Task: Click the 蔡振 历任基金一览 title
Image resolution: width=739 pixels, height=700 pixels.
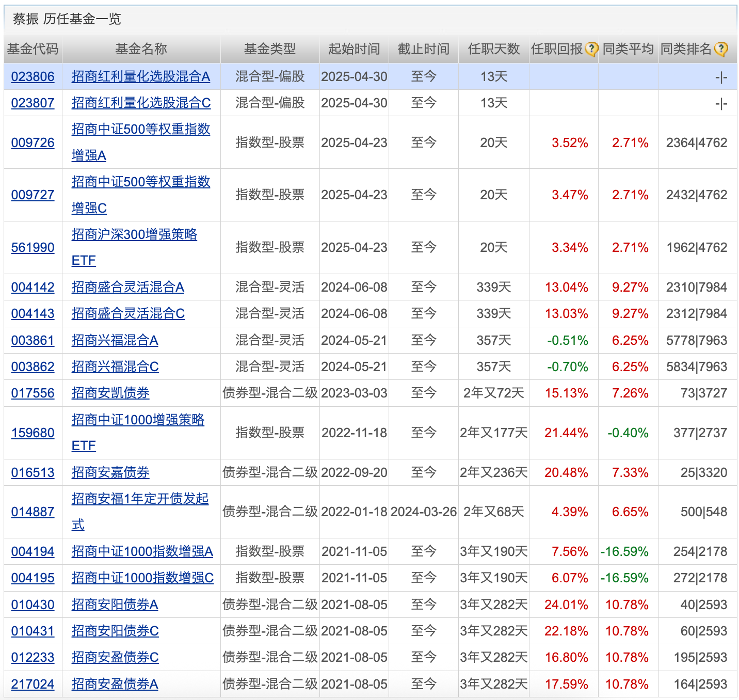Action: [67, 20]
